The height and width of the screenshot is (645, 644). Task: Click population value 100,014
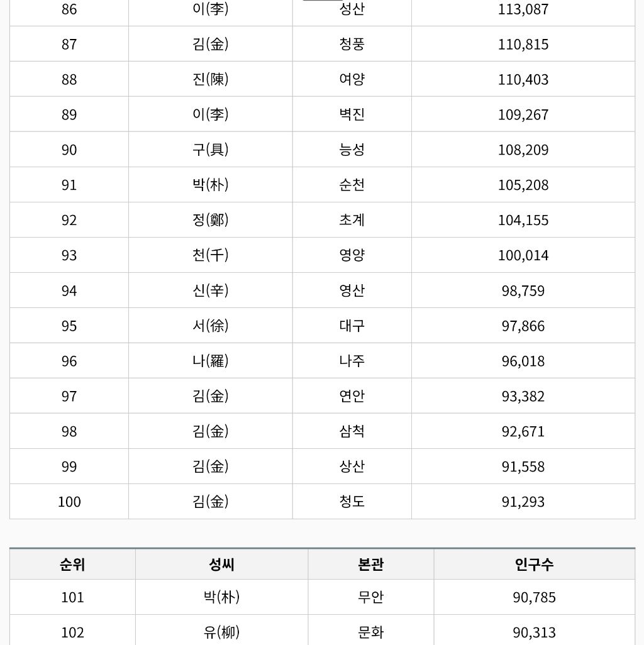523,255
